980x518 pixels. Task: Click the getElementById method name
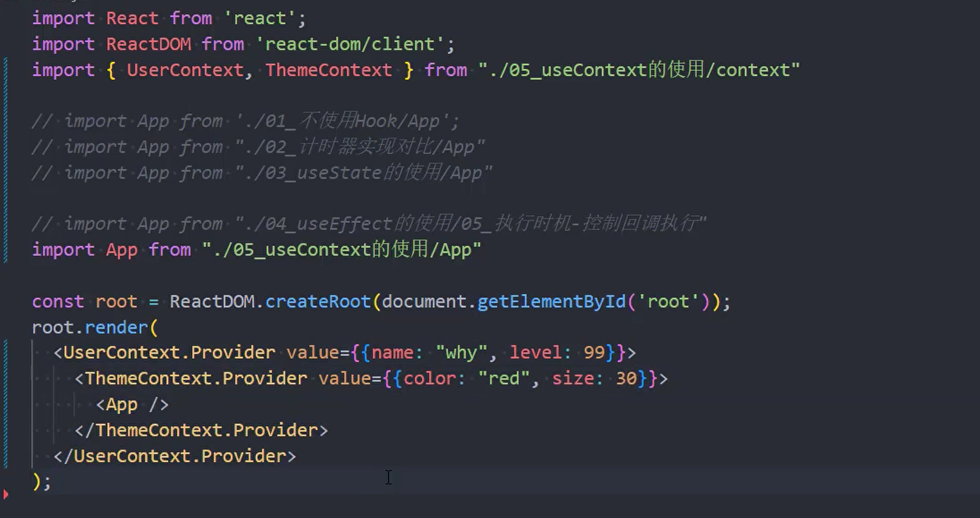(x=552, y=301)
